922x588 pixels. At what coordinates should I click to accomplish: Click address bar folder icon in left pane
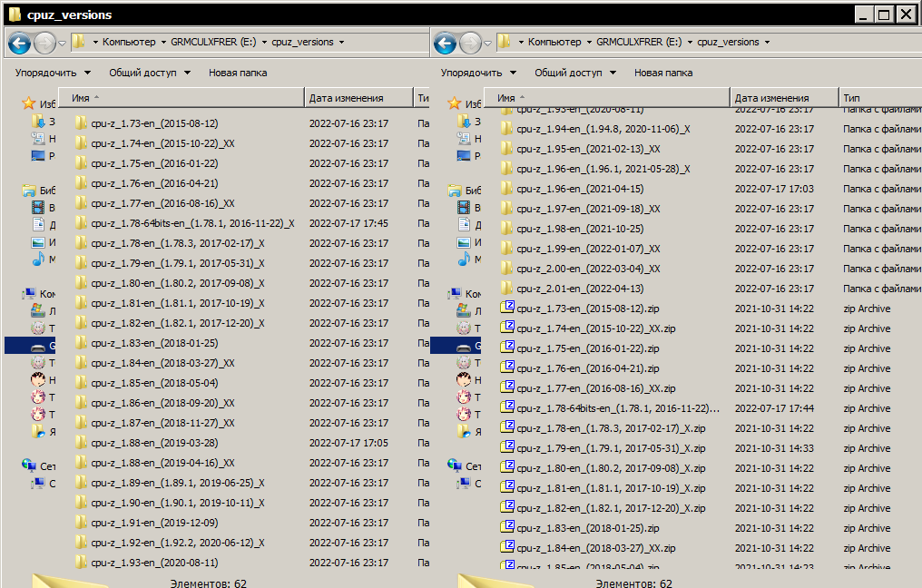point(79,41)
